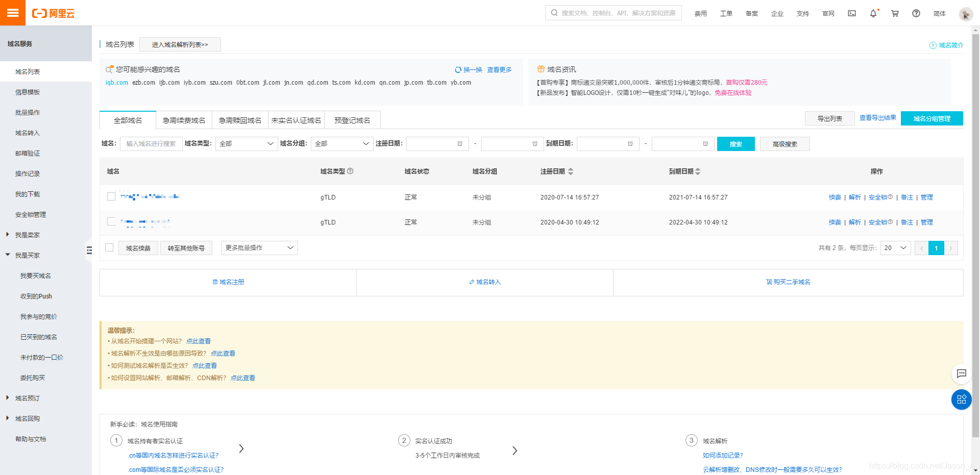Go to next page arrow
This screenshot has height=475, width=980.
(951, 248)
